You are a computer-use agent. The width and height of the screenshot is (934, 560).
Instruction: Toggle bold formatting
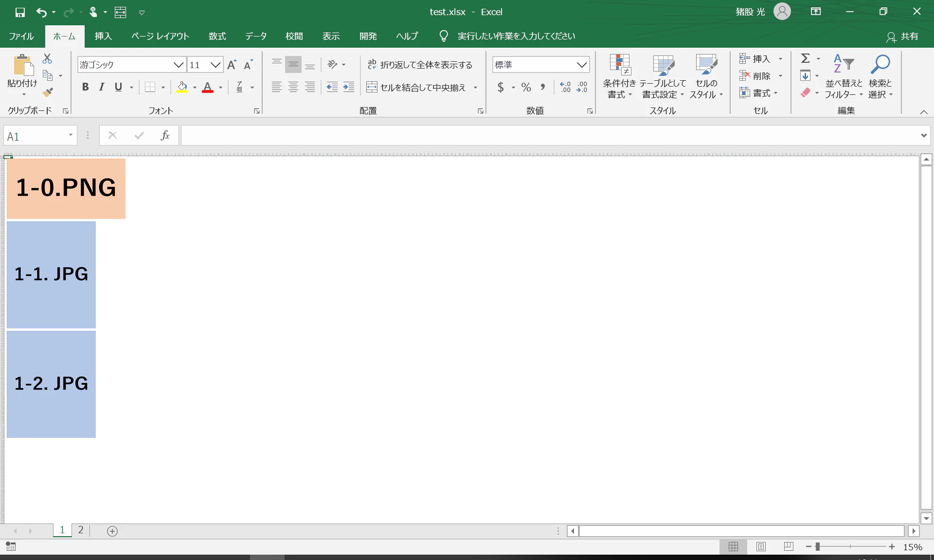tap(86, 87)
